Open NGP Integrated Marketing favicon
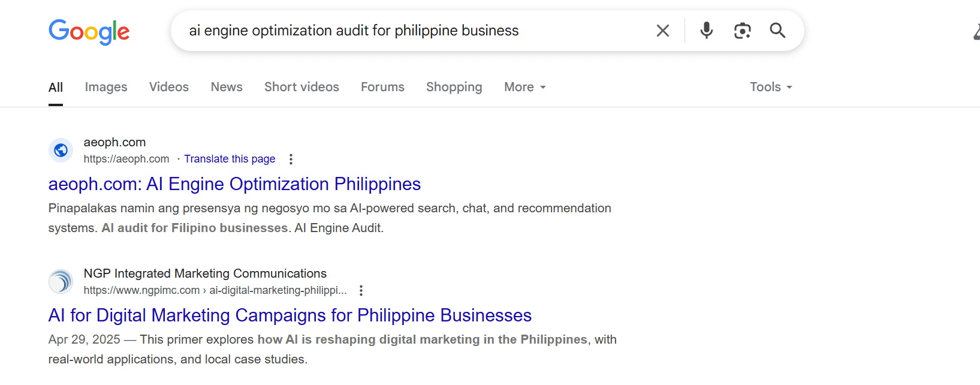This screenshot has height=385, width=980. click(x=61, y=281)
